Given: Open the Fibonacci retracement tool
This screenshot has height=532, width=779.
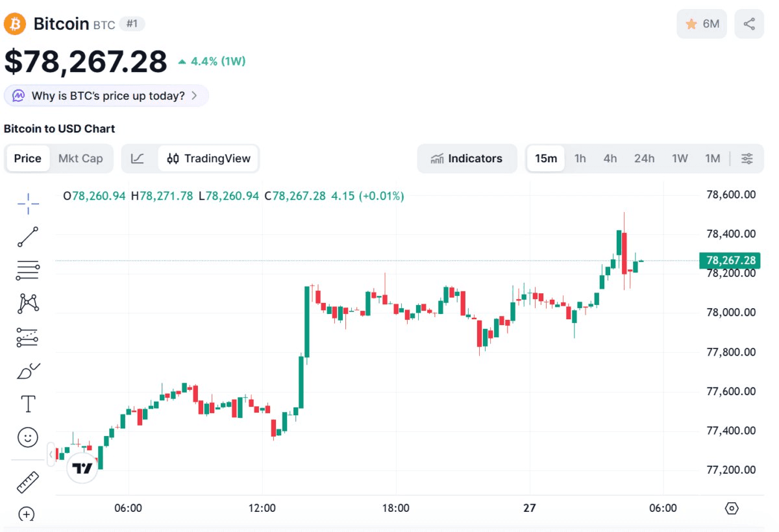Looking at the screenshot, I should pyautogui.click(x=28, y=270).
